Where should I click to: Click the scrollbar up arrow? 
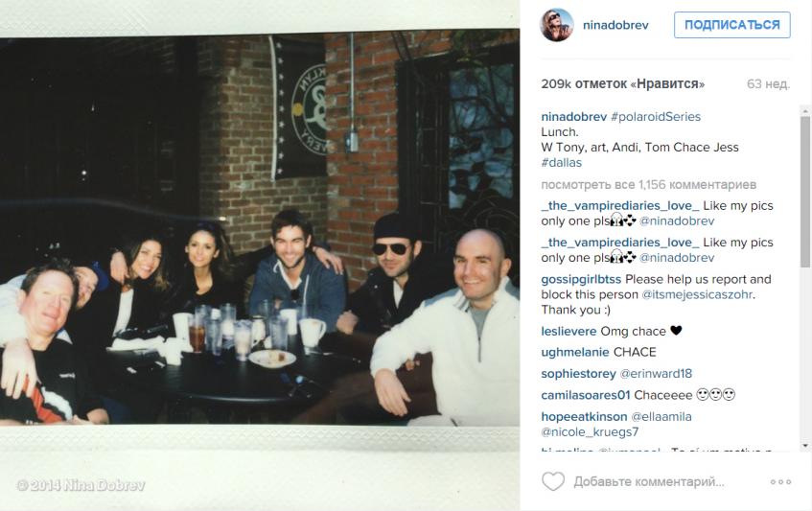[805, 111]
